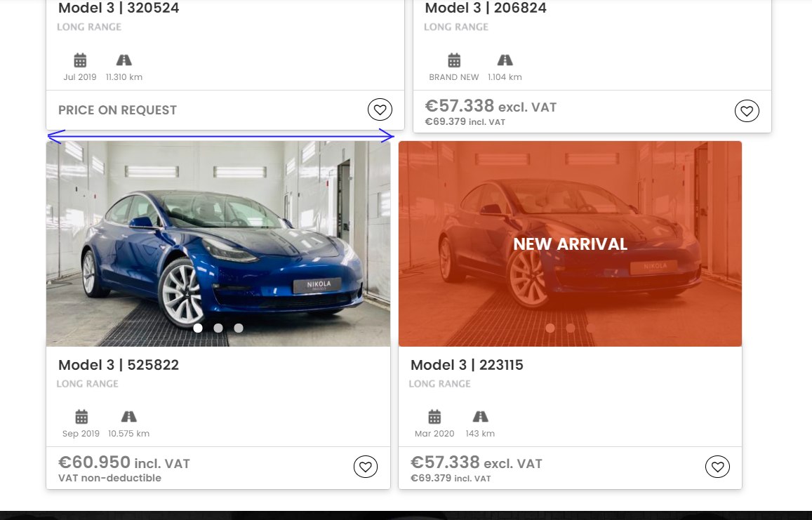Image resolution: width=812 pixels, height=520 pixels.
Task: Click PRICE ON REQUEST text
Action: (x=117, y=110)
